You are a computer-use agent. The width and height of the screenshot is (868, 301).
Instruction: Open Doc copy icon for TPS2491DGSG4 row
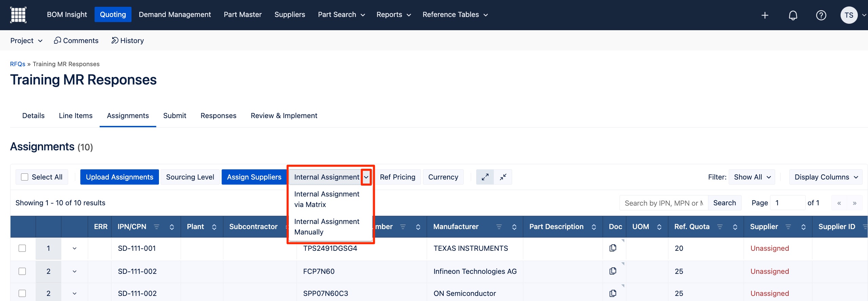tap(613, 248)
